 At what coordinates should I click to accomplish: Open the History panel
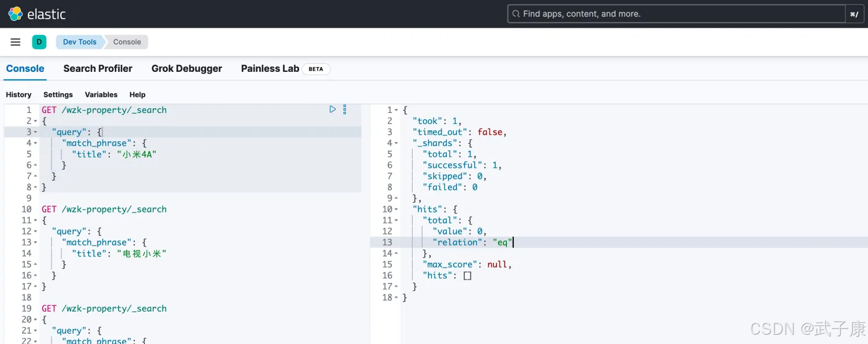(19, 94)
